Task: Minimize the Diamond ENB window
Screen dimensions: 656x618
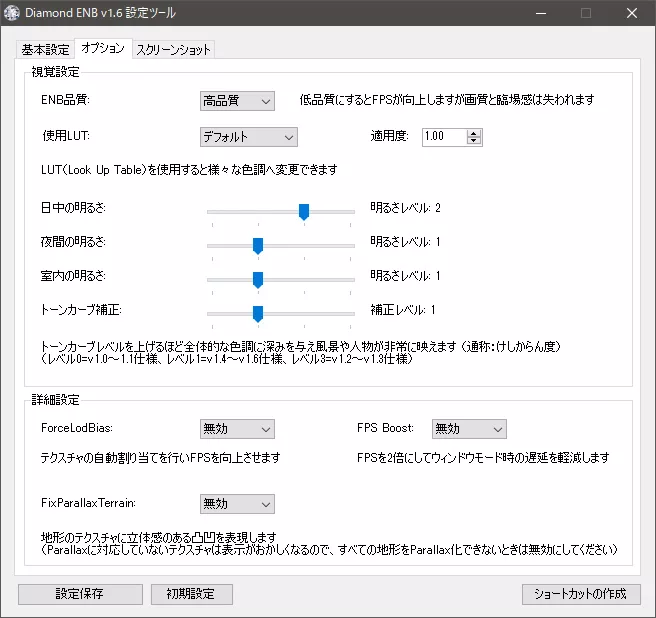Action: [541, 13]
